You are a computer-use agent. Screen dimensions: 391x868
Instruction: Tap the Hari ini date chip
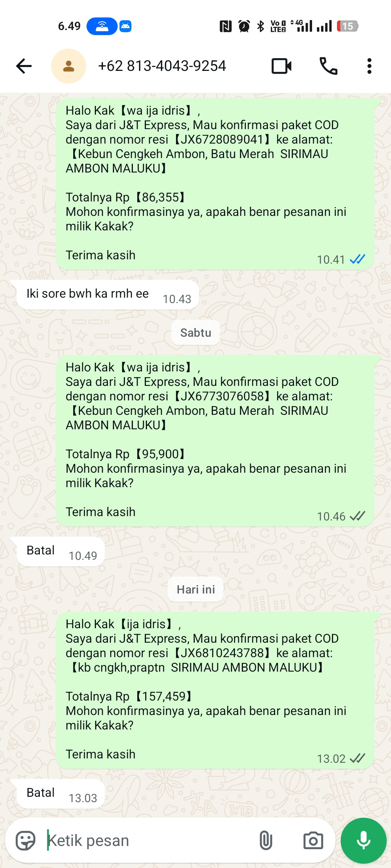(195, 590)
